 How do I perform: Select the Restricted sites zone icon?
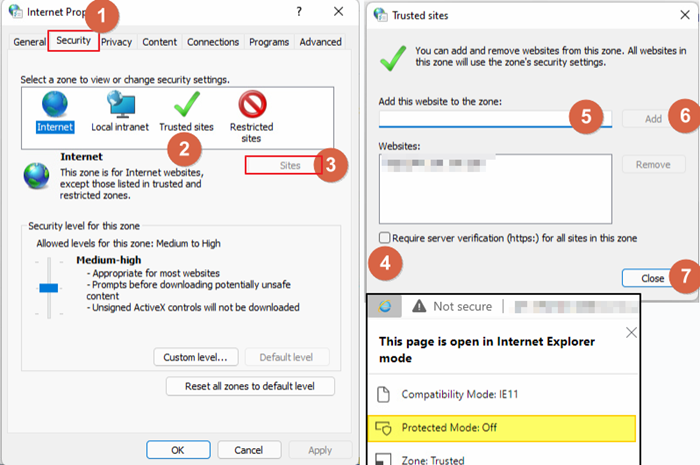251,105
